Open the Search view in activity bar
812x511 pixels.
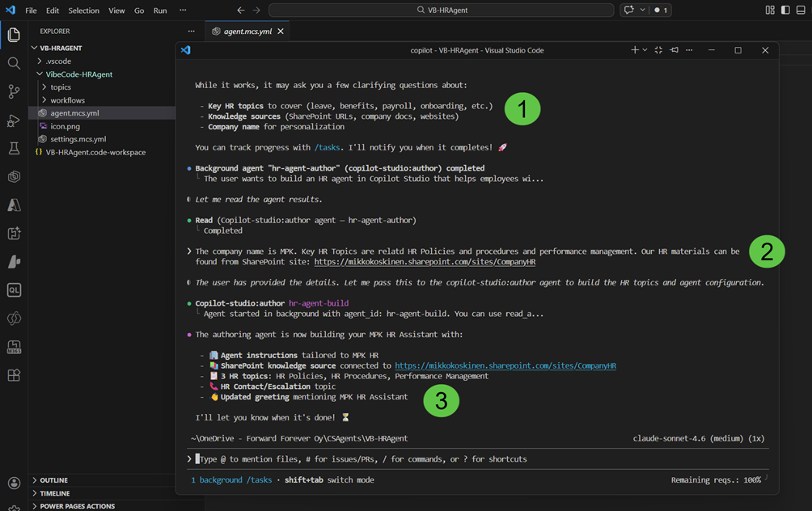[x=14, y=63]
